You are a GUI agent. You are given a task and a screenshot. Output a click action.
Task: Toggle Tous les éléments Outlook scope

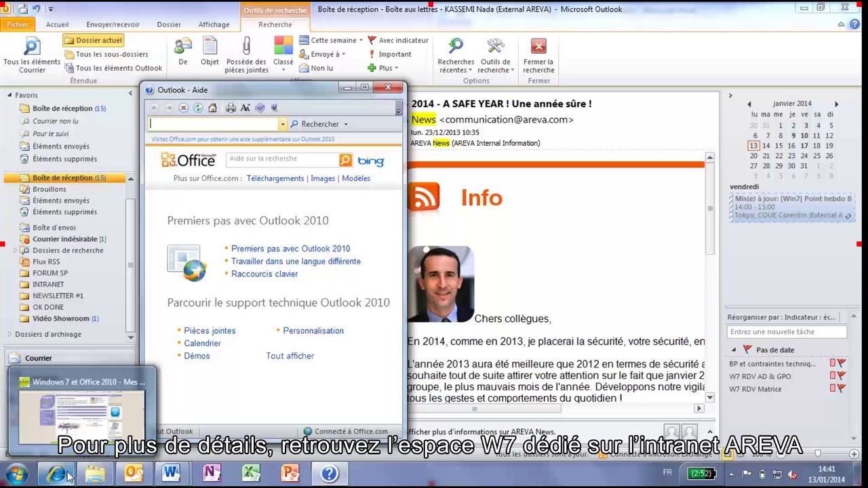pyautogui.click(x=113, y=68)
